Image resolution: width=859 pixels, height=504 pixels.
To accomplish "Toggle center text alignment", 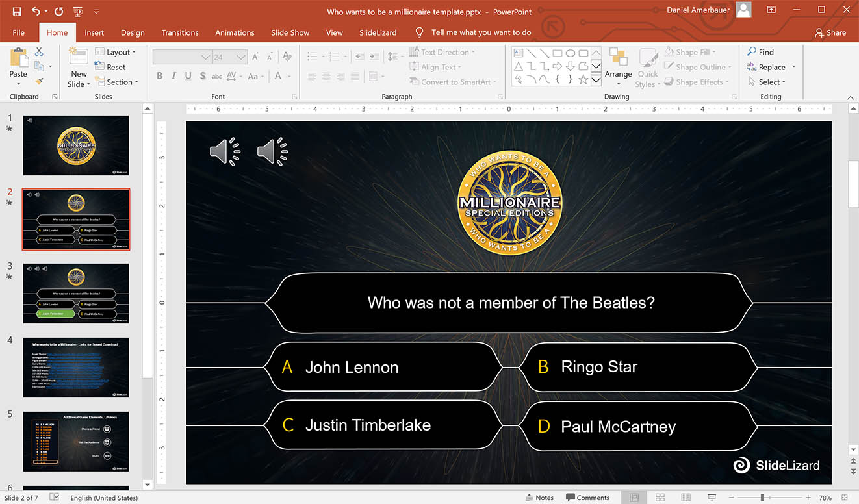I will coord(326,76).
